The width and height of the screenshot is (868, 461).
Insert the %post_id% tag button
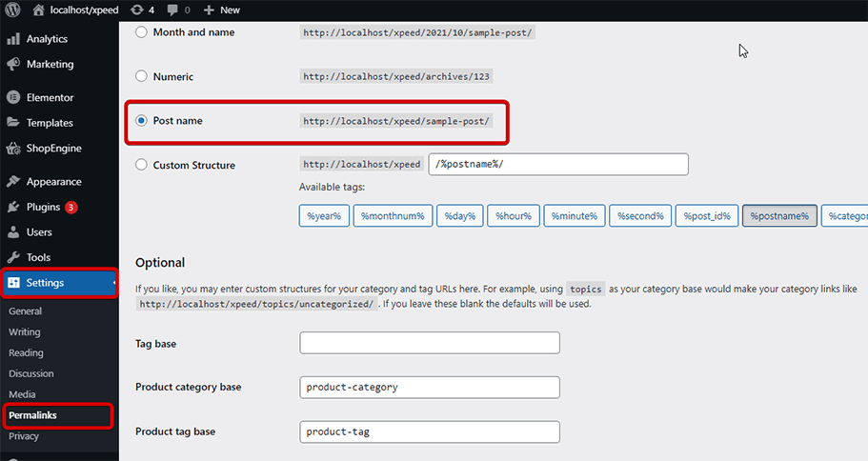706,216
